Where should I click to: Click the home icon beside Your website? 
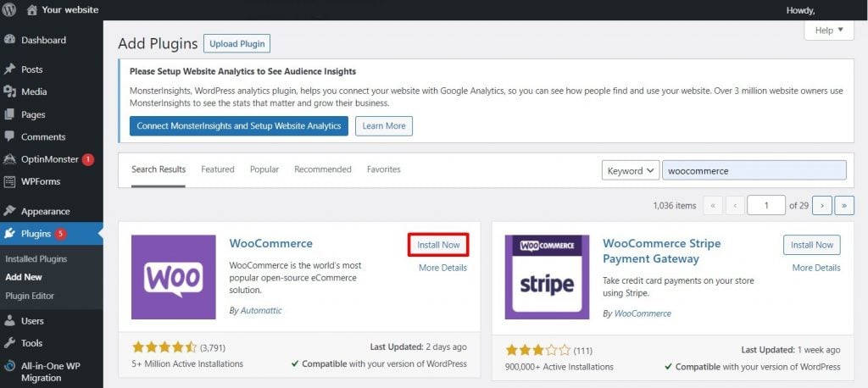click(32, 10)
